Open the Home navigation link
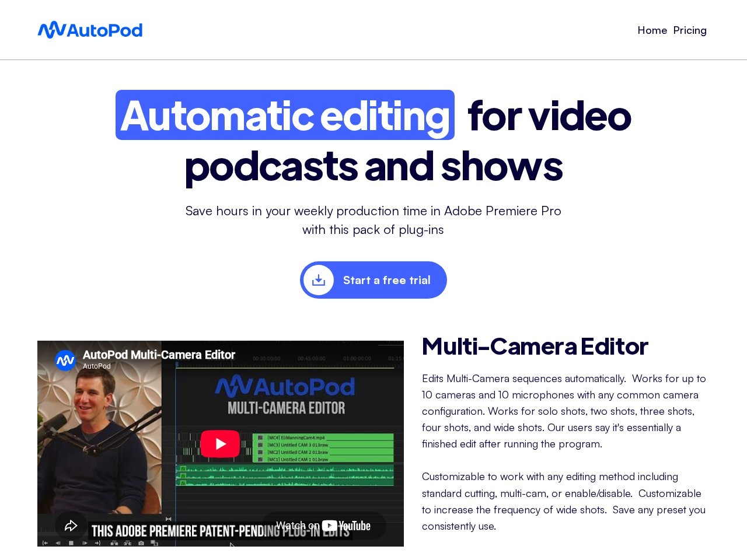Screen dimensions: 747x560 pyautogui.click(x=652, y=30)
